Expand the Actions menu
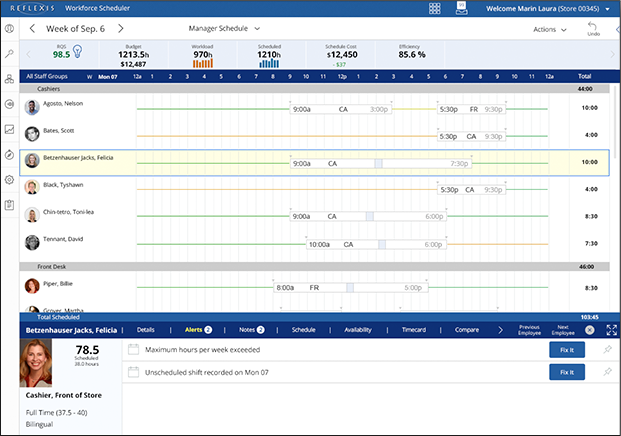This screenshot has width=621, height=436. (550, 29)
